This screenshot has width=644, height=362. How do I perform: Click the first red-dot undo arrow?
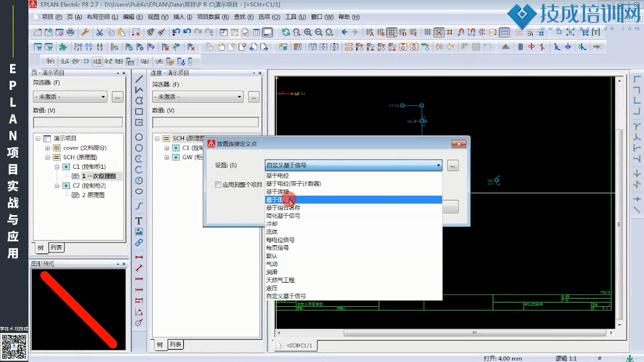176,32
